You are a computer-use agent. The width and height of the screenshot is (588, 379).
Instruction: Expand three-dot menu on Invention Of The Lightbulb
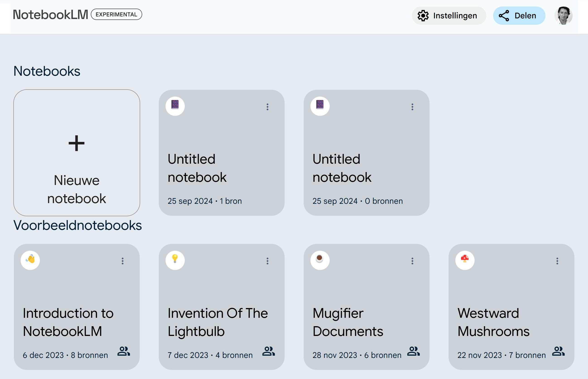(267, 261)
